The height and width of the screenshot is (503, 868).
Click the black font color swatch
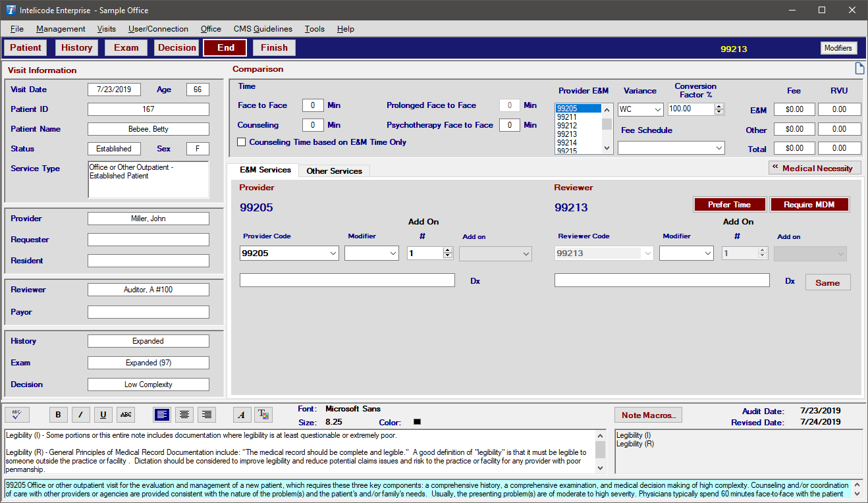417,422
